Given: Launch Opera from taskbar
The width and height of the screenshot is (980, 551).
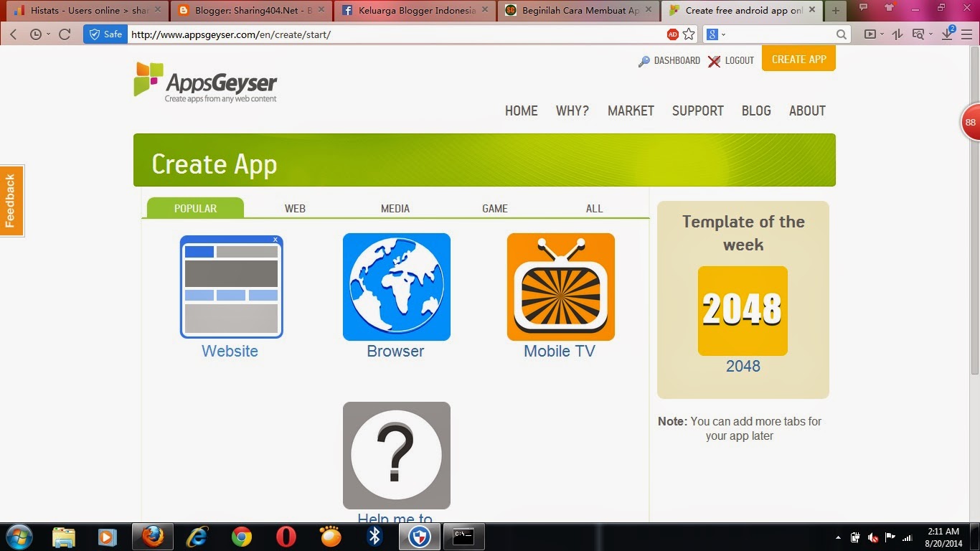Looking at the screenshot, I should [x=286, y=537].
